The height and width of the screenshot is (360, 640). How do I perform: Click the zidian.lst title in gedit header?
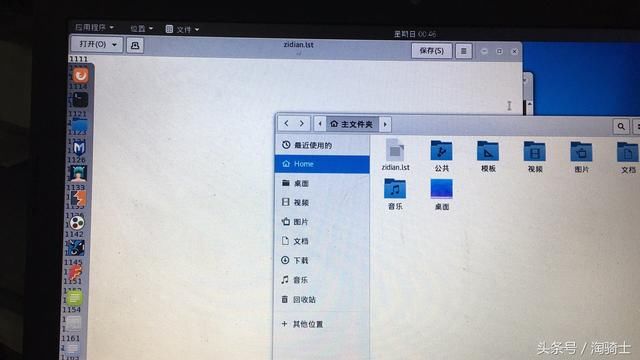tap(298, 44)
